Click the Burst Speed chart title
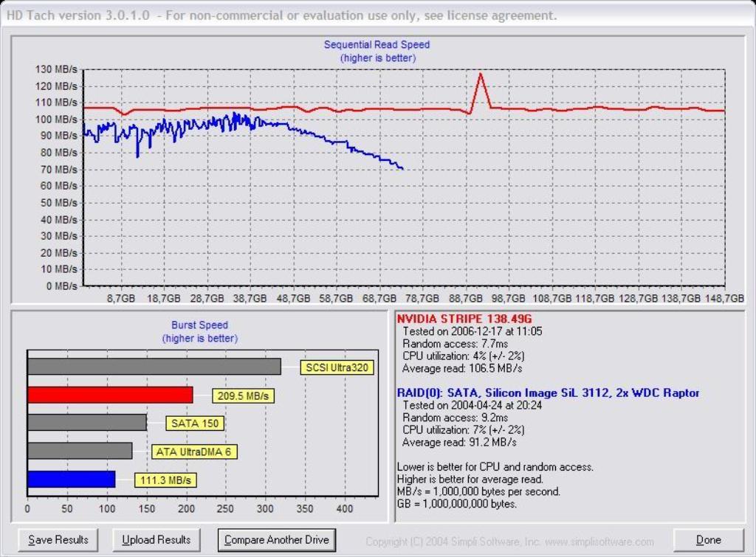Screen dimensions: 756x557 [x=199, y=325]
